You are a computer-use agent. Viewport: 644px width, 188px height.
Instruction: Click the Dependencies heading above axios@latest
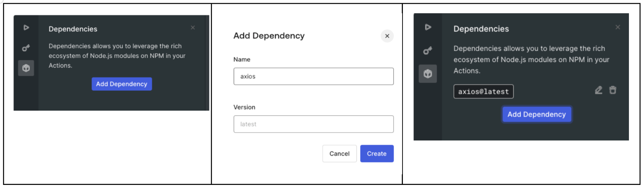click(x=481, y=29)
